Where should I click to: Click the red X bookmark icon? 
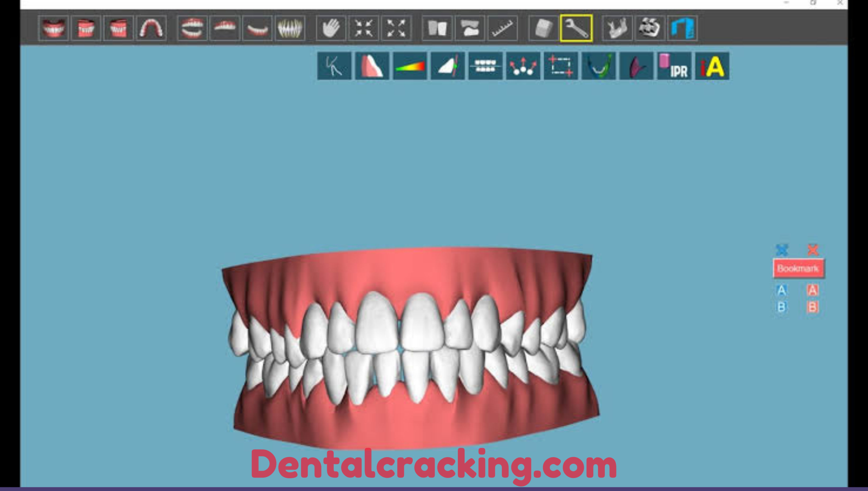click(813, 250)
